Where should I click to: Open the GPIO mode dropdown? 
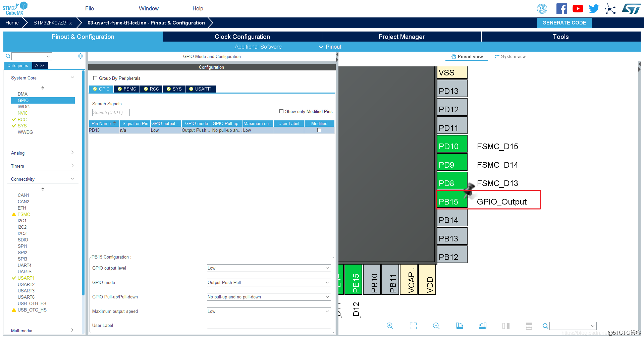point(269,282)
